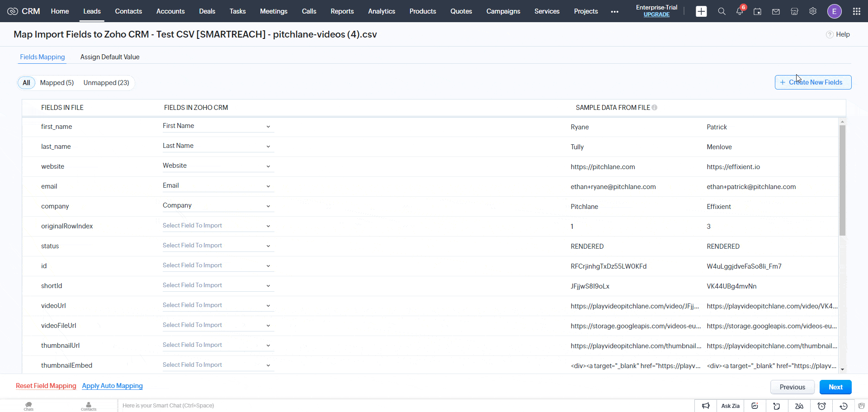Click the scrollbar down arrow

(842, 369)
